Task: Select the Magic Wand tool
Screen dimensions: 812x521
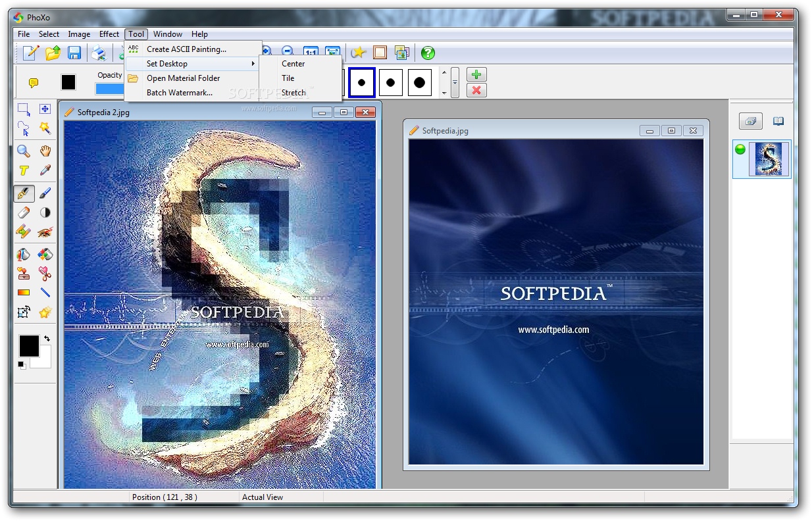Action: [x=45, y=128]
